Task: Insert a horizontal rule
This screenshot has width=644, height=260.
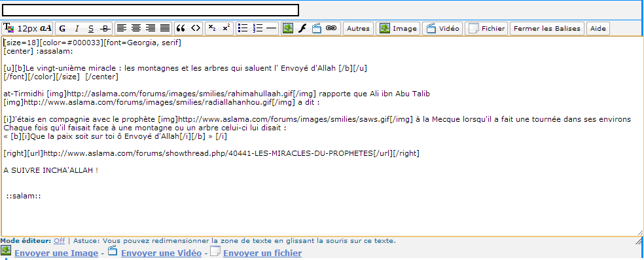Action: (271, 28)
